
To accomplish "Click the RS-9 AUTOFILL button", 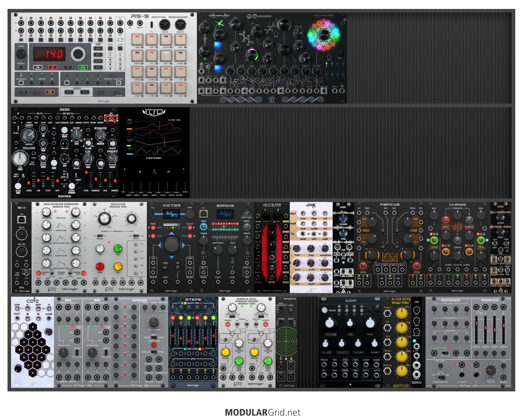I will click(101, 92).
